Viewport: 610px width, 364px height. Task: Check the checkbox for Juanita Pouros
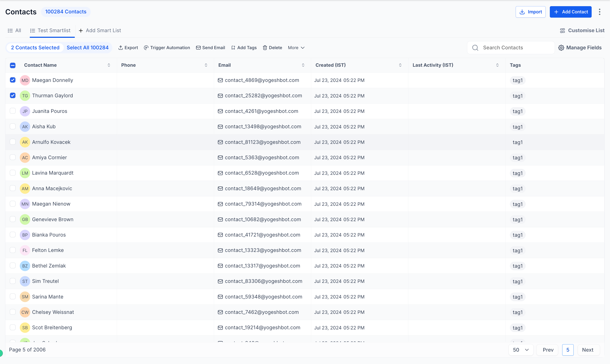click(13, 111)
